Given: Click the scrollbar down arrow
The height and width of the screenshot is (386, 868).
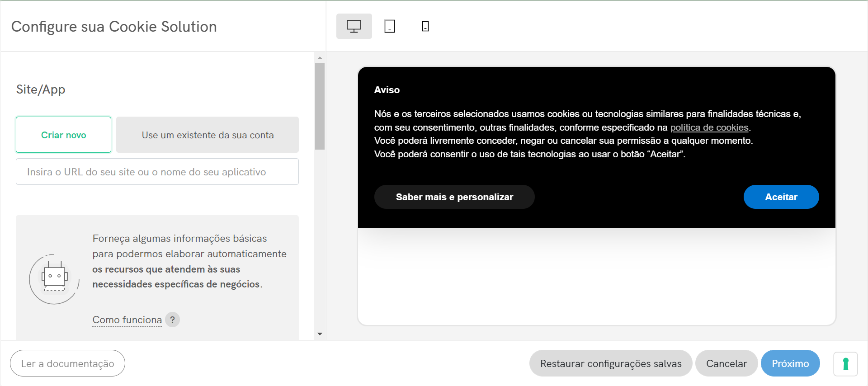Looking at the screenshot, I should (320, 334).
